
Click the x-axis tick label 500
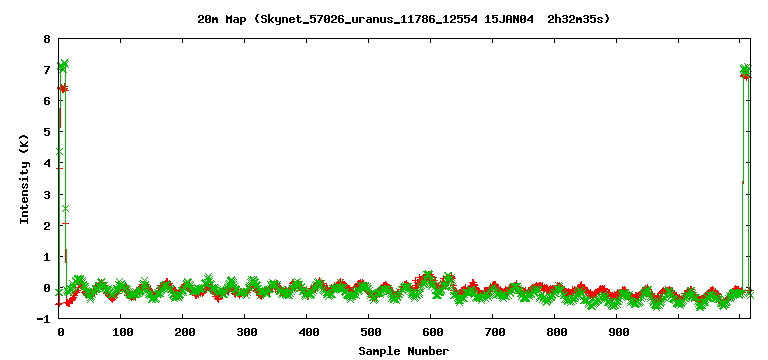[371, 332]
